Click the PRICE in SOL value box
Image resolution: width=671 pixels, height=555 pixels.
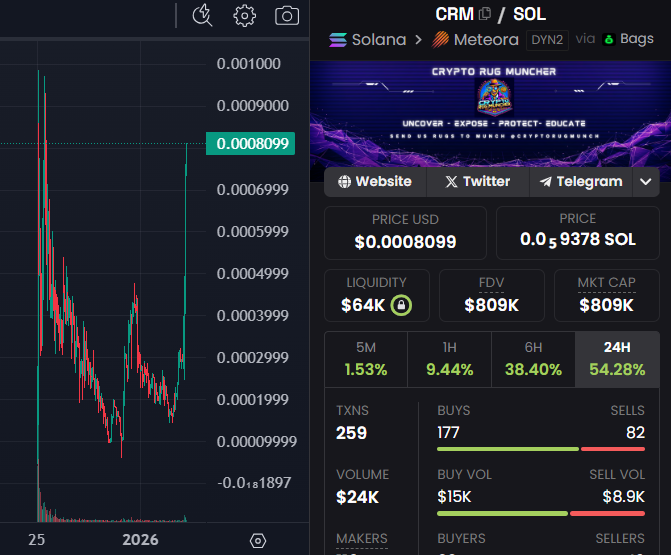point(578,233)
